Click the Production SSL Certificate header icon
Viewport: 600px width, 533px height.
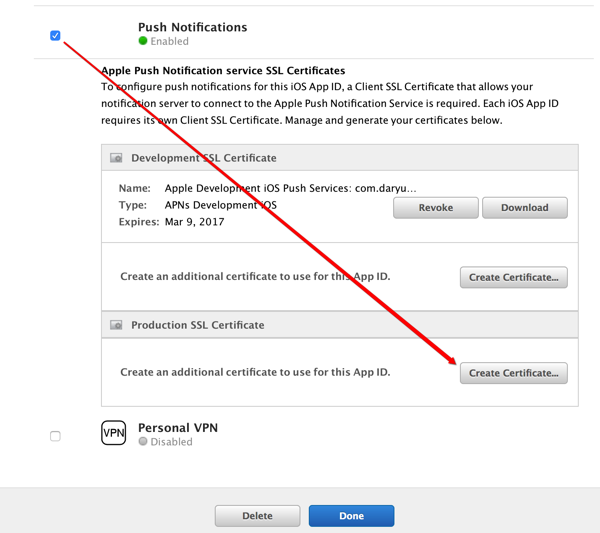pos(116,326)
